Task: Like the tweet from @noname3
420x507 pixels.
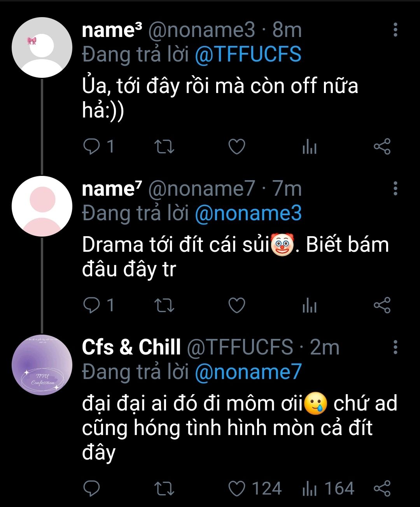Action: [x=236, y=147]
